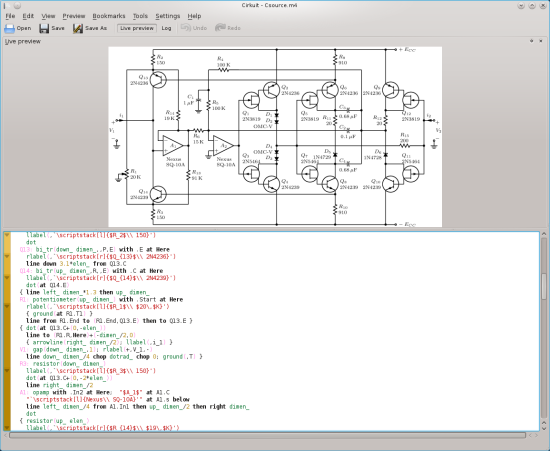Open the Bookmarks menu

click(x=109, y=16)
